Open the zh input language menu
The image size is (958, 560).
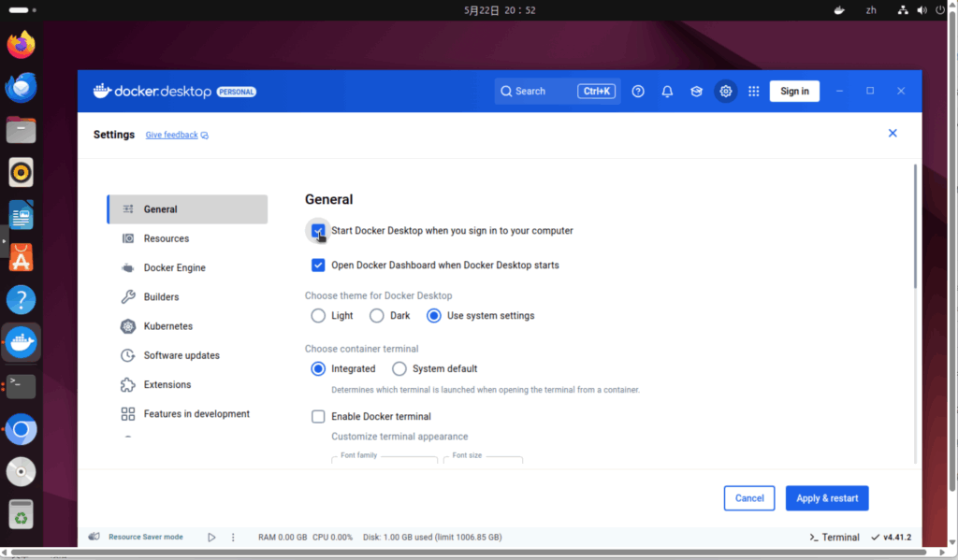pos(871,9)
